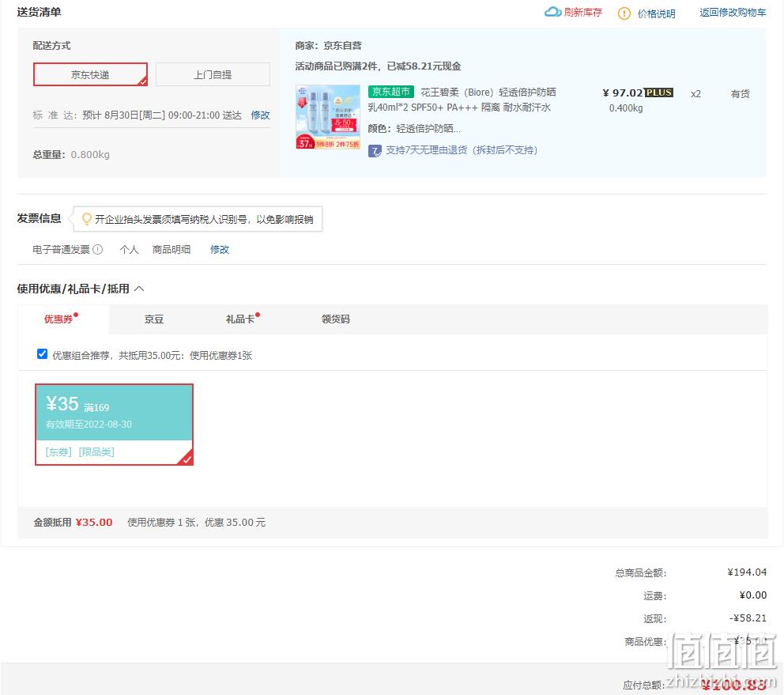The image size is (784, 695).
Task: Click the 0.400kg item weight
Action: [625, 108]
